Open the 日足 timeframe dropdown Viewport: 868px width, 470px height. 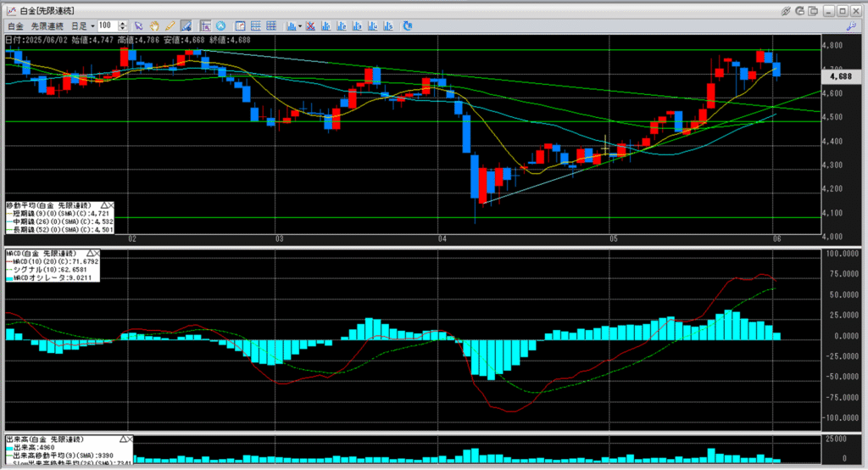(82, 26)
